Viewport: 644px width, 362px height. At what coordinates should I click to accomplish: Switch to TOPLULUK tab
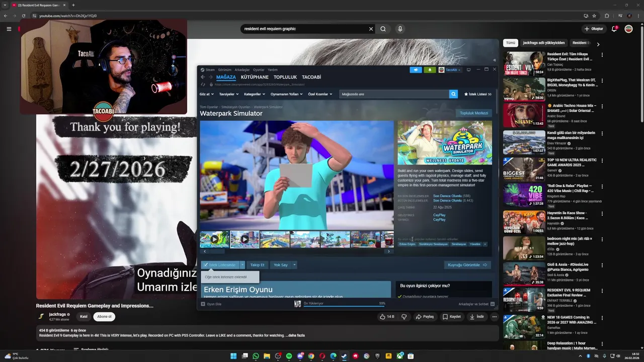[x=285, y=77]
